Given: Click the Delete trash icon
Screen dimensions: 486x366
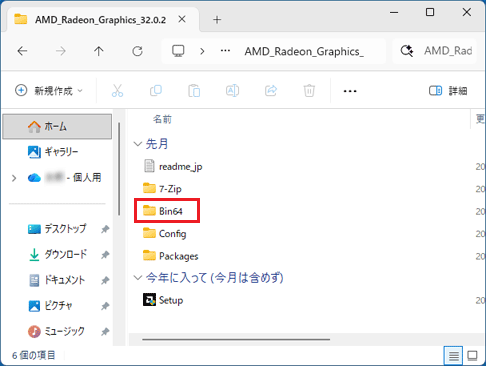Looking at the screenshot, I should (x=309, y=91).
